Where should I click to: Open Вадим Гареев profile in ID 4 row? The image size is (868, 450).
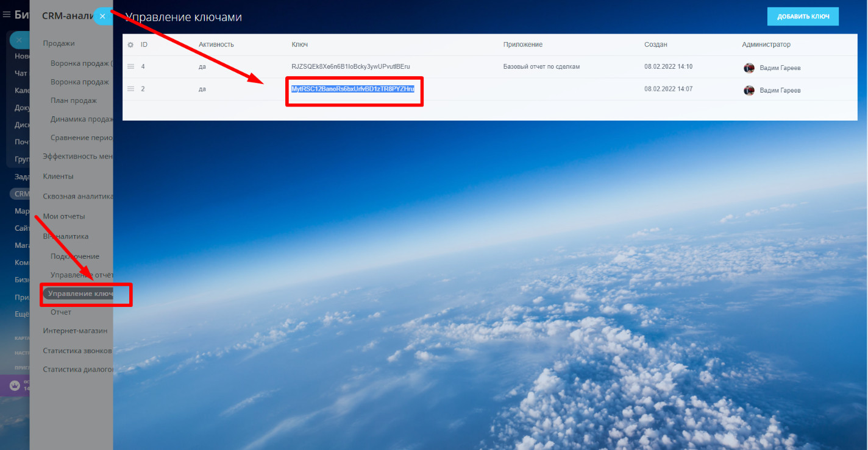coord(780,68)
